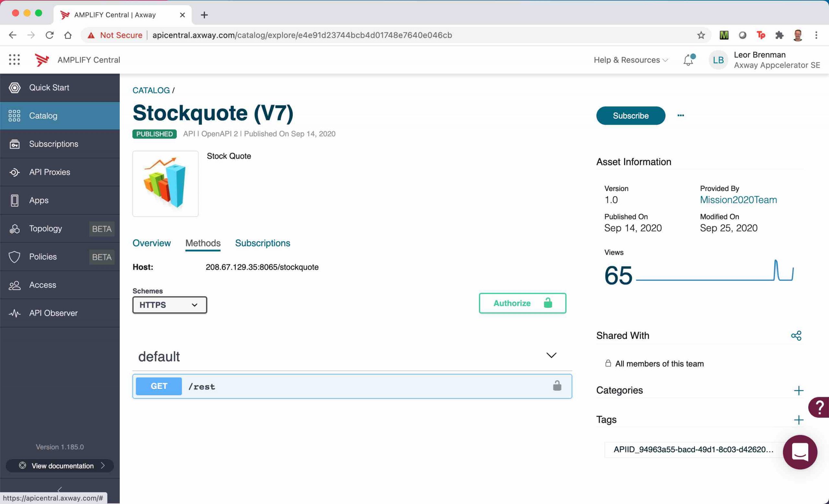Viewport: 829px width, 504px height.
Task: Open the browser extensions puzzle icon
Action: (779, 35)
